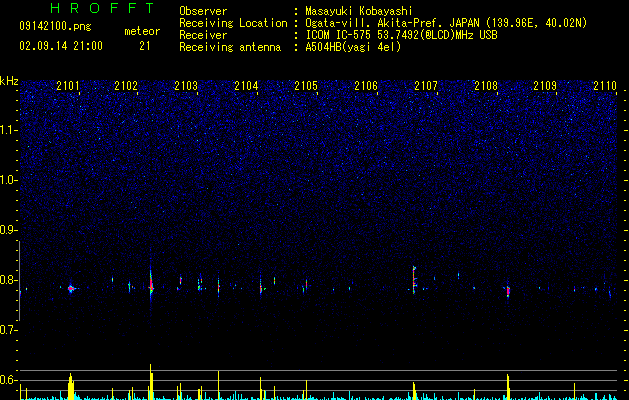Click the 2108 time marker
Screen dimensions: 629x400
[x=486, y=85]
